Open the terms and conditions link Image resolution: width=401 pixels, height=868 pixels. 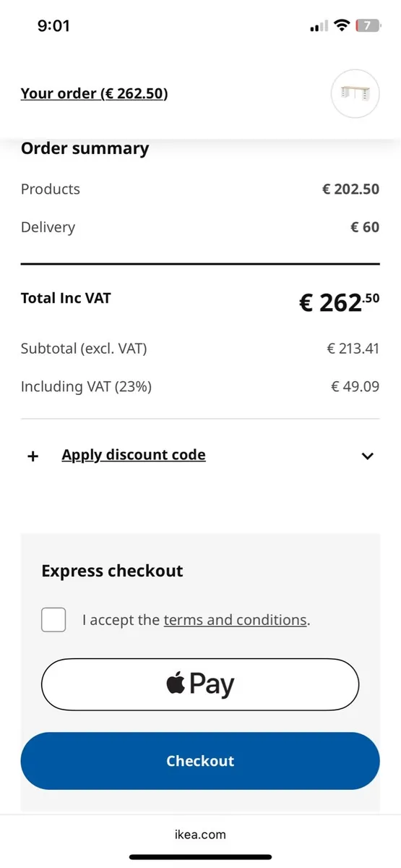(x=235, y=620)
